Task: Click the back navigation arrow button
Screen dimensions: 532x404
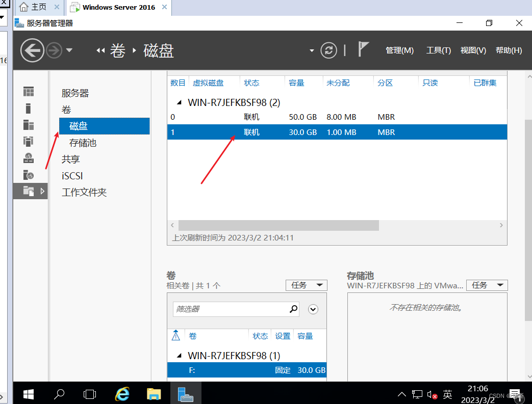Action: (32, 50)
